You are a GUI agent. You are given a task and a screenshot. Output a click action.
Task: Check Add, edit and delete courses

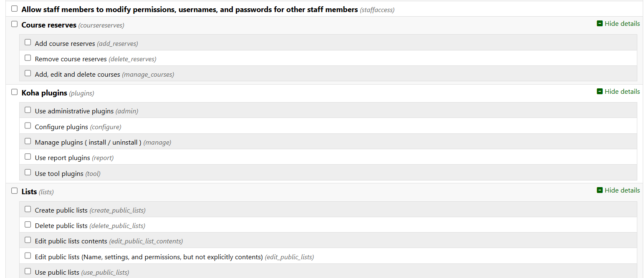coord(28,73)
